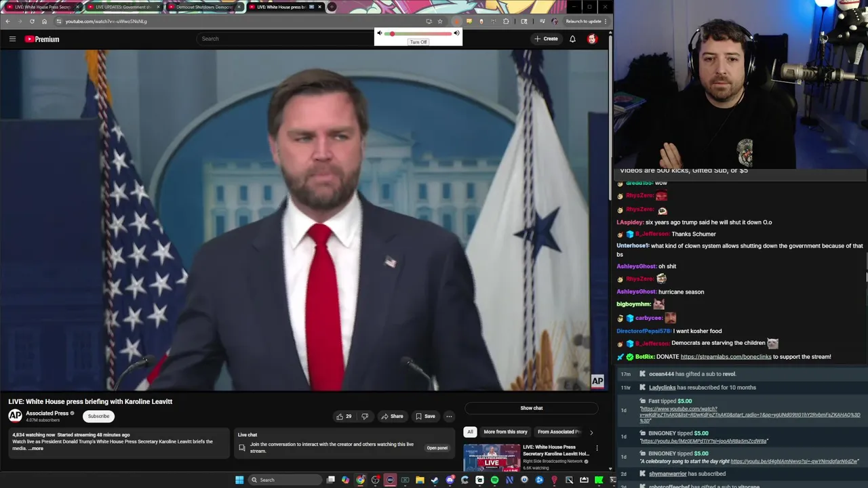Click Turn Off in volume popup

pyautogui.click(x=418, y=42)
